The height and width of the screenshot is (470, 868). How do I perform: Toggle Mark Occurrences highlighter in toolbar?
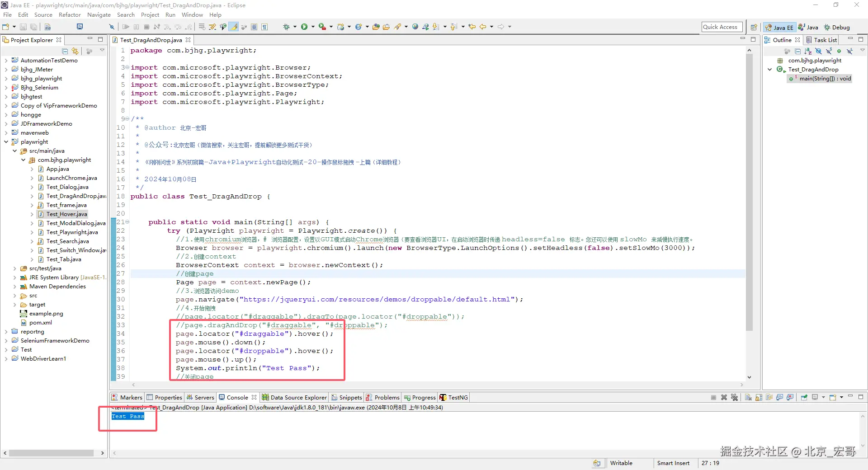tap(234, 27)
